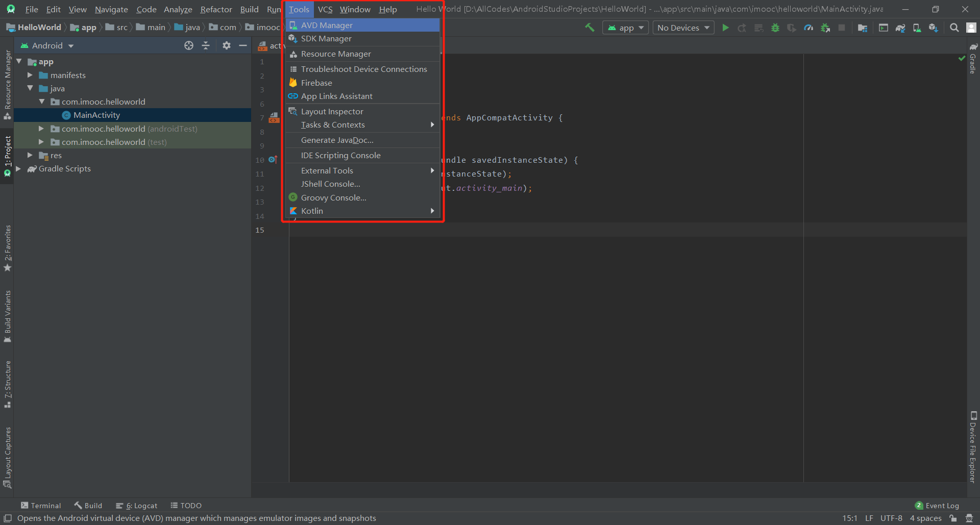Viewport: 980px width, 525px height.
Task: Open AVD Manager from the toolbar icon
Action: (917, 28)
